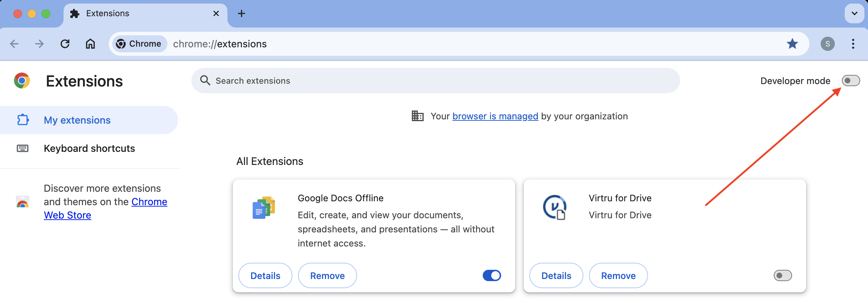This screenshot has height=303, width=868.
Task: Click the managed organization building icon
Action: (x=418, y=116)
